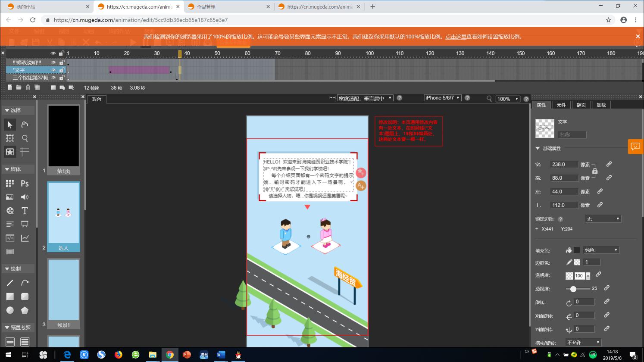Choose the line drawing tool
The height and width of the screenshot is (362, 644).
9,283
